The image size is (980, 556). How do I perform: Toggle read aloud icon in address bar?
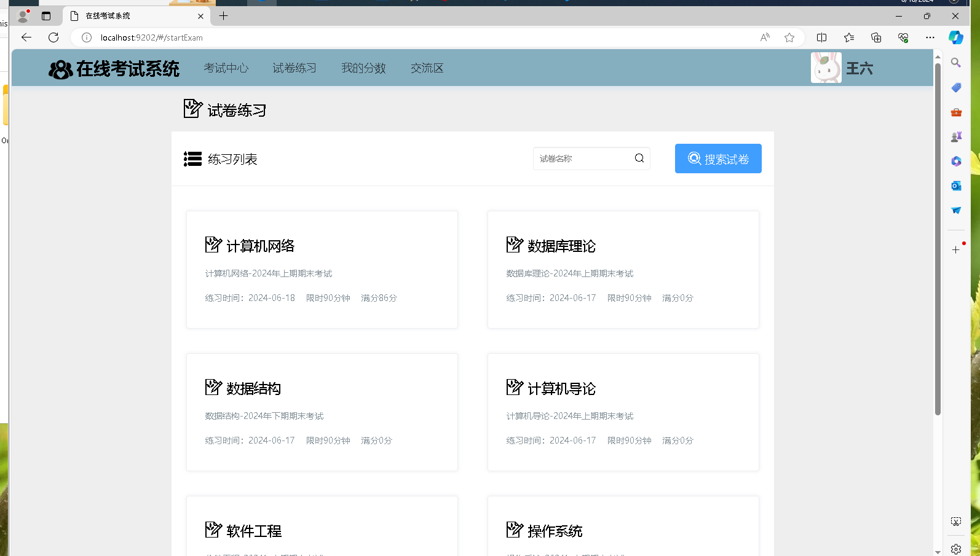coord(765,37)
